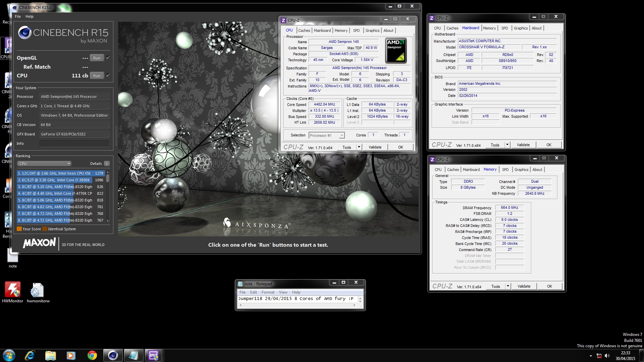Click the Cinebench R15 logo icon
The image size is (644, 362).
click(25, 33)
